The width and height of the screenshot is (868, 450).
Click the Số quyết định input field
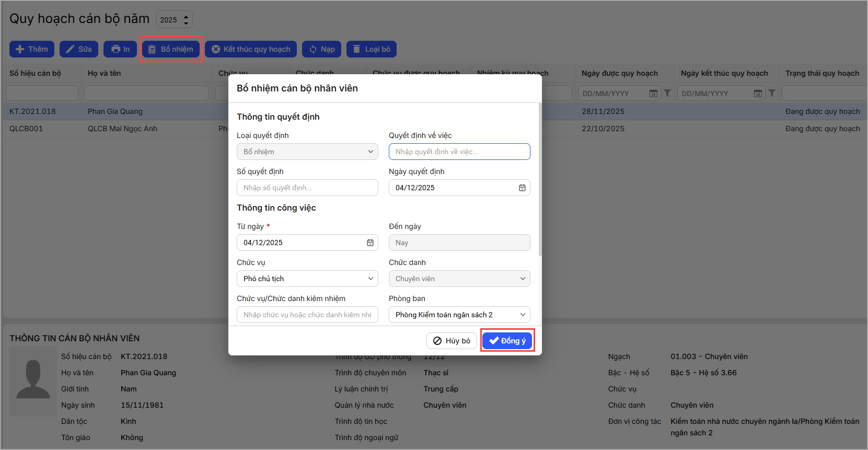[x=307, y=188]
